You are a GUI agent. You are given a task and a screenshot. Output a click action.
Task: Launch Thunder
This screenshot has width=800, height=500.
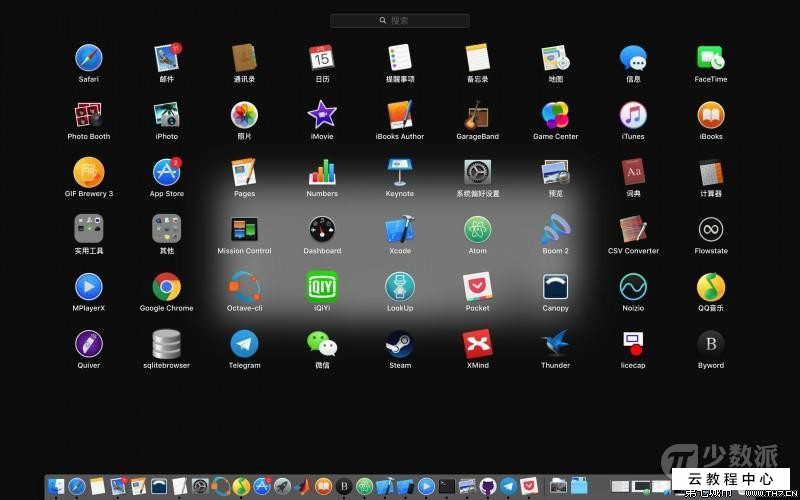pos(556,343)
